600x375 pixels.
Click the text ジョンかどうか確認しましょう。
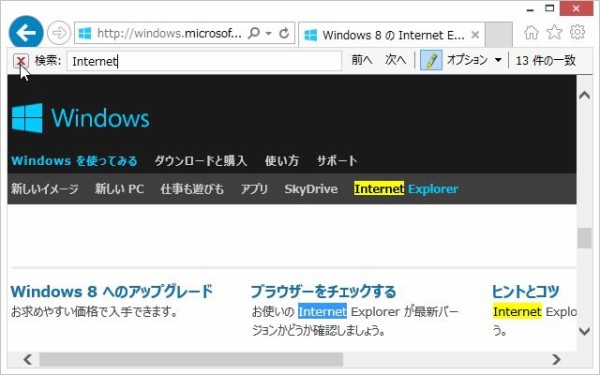coord(318,330)
